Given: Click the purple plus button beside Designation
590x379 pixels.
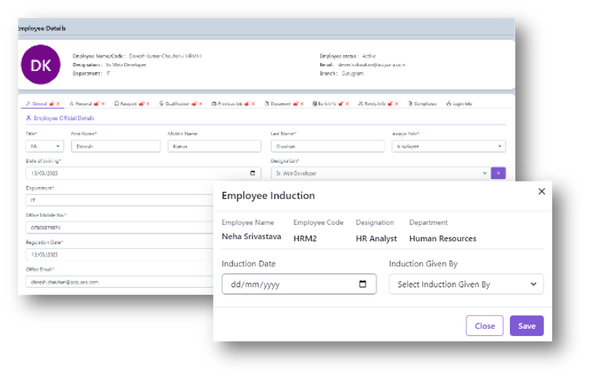Looking at the screenshot, I should click(x=498, y=173).
